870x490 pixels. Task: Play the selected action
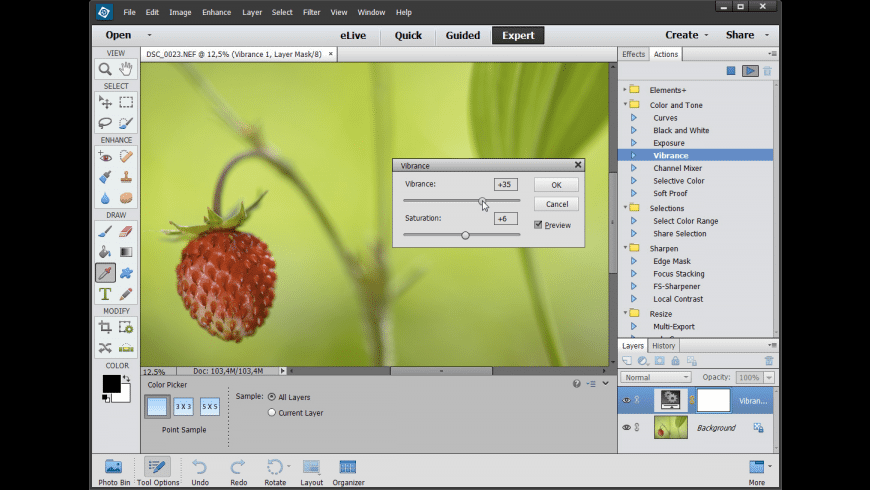click(x=749, y=71)
